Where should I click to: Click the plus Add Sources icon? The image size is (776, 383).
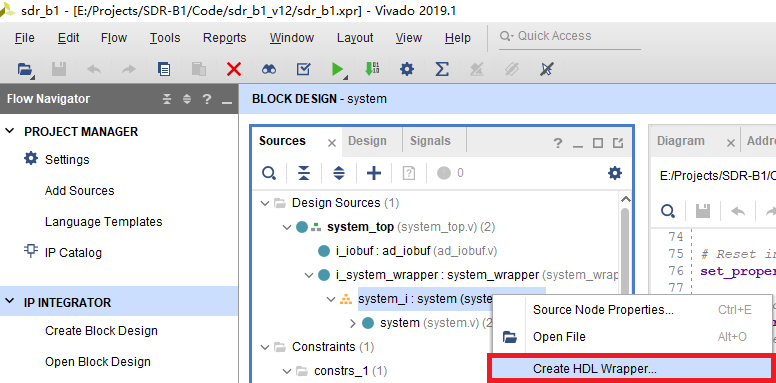(374, 173)
